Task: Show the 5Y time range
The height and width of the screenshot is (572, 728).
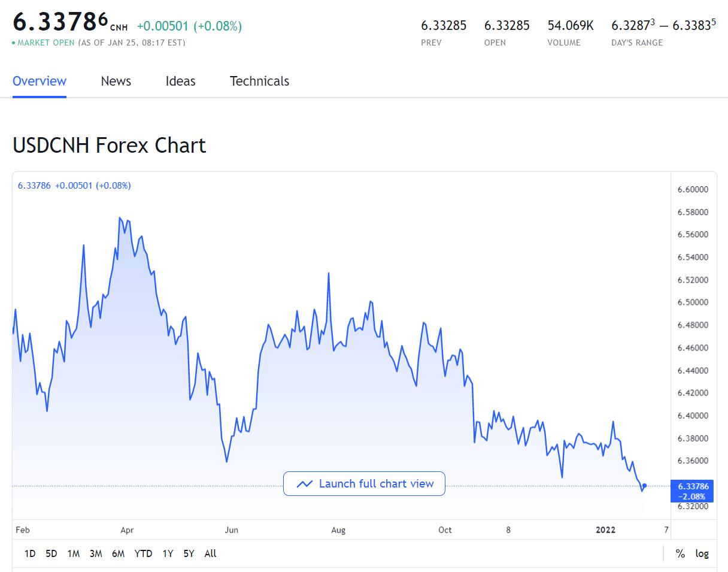Action: (189, 553)
